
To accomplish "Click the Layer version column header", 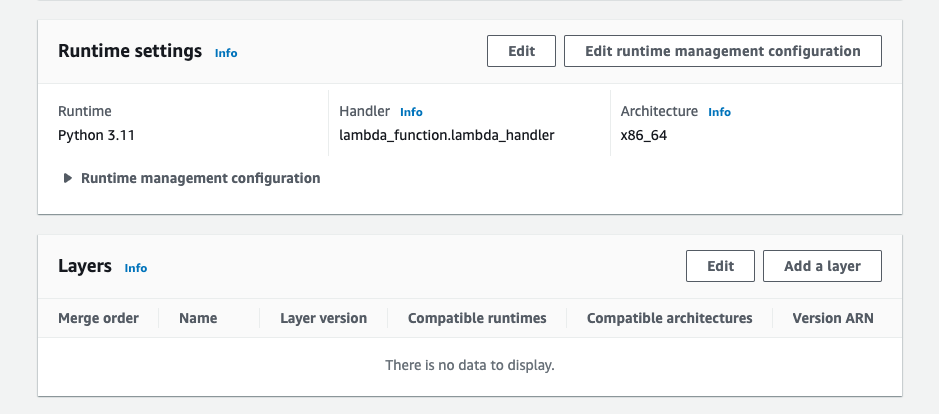I will coord(323,318).
